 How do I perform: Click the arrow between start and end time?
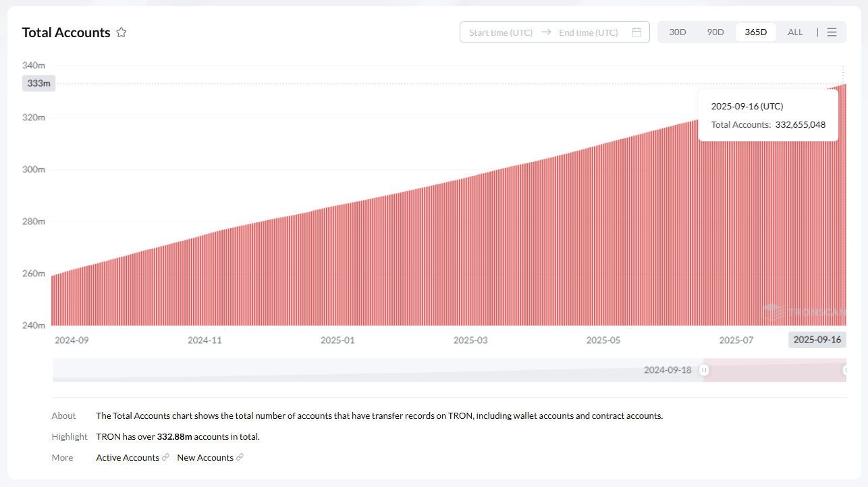click(x=546, y=32)
